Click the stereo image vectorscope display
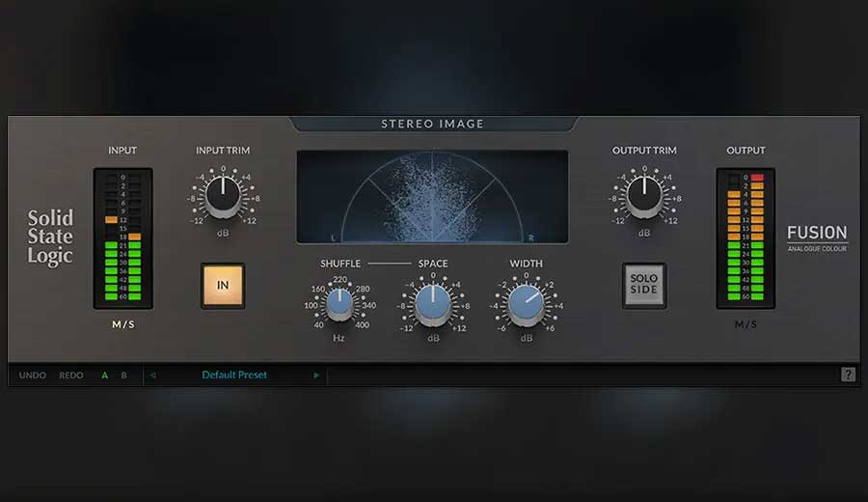Image resolution: width=868 pixels, height=502 pixels. [432, 197]
